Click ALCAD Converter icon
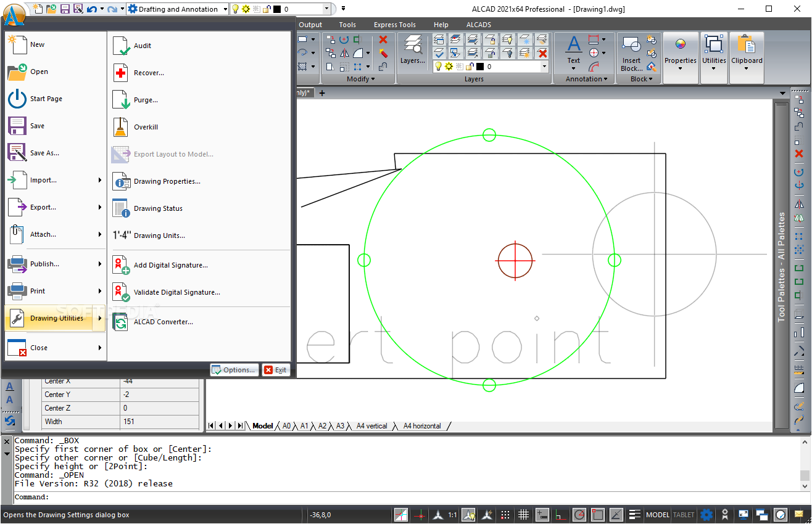812x524 pixels. tap(122, 322)
